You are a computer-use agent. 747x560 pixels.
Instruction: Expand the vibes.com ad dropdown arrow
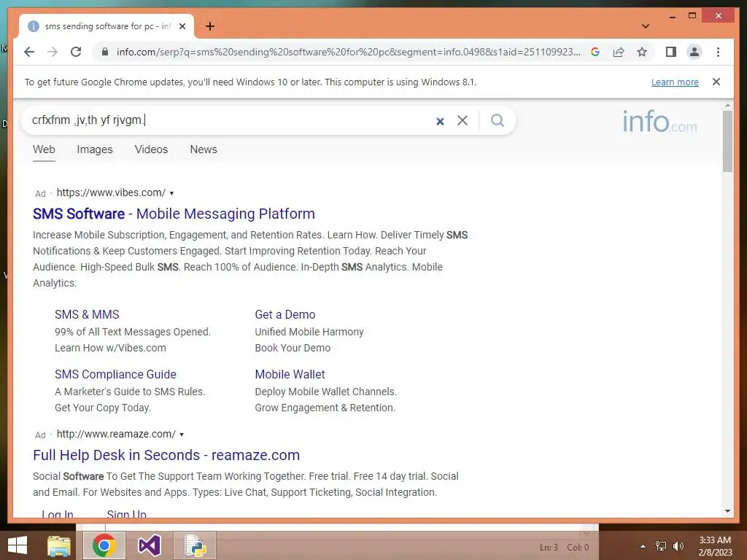tap(171, 193)
